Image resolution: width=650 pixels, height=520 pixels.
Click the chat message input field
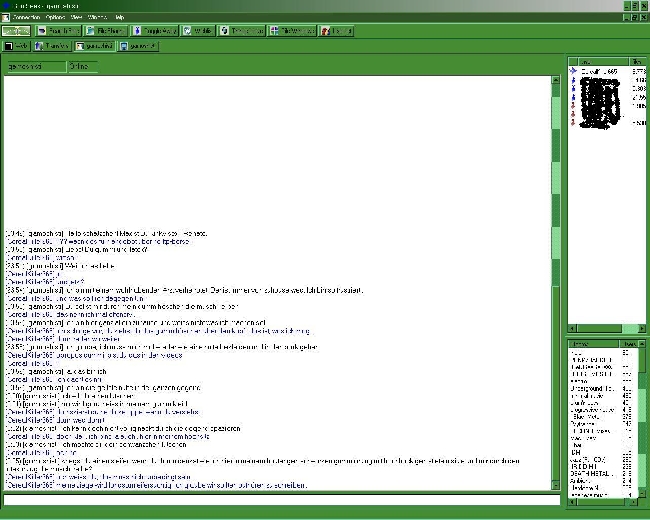tap(282, 500)
